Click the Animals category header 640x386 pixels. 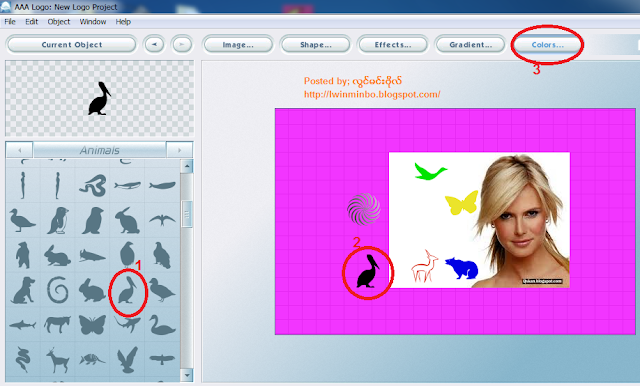click(100, 150)
